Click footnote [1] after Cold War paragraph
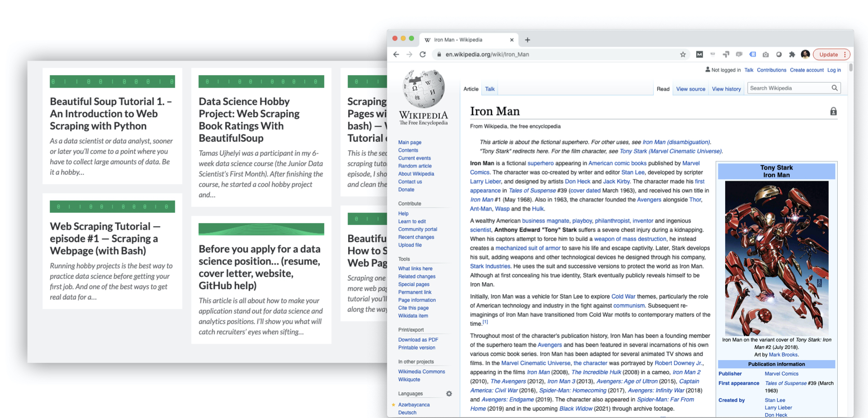The height and width of the screenshot is (418, 868). (485, 322)
